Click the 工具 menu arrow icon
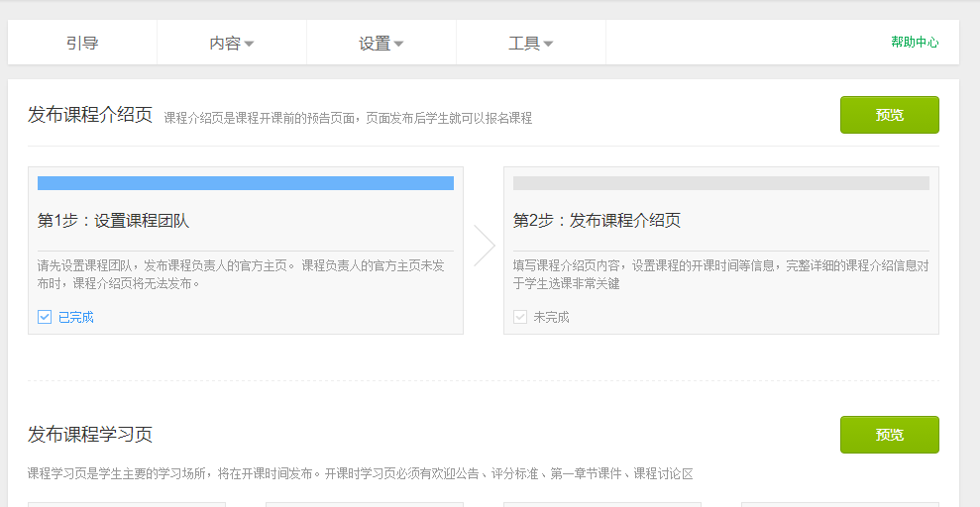 point(548,44)
